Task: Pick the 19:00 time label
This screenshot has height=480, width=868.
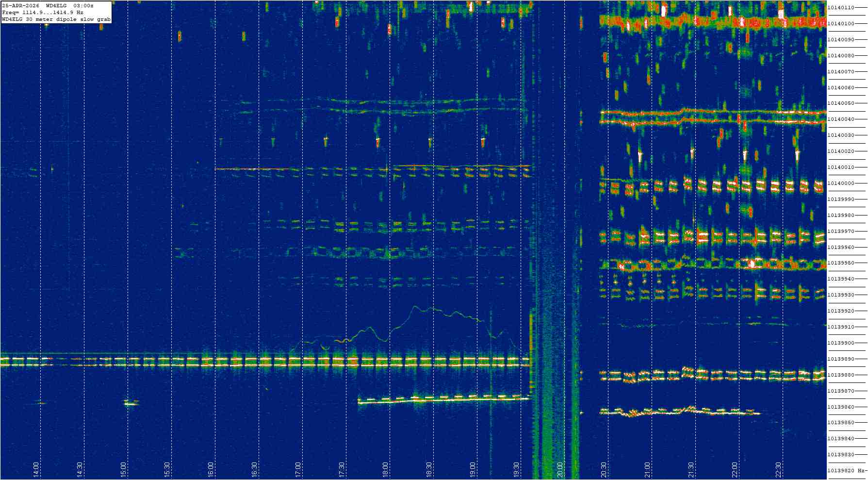Action: 473,469
